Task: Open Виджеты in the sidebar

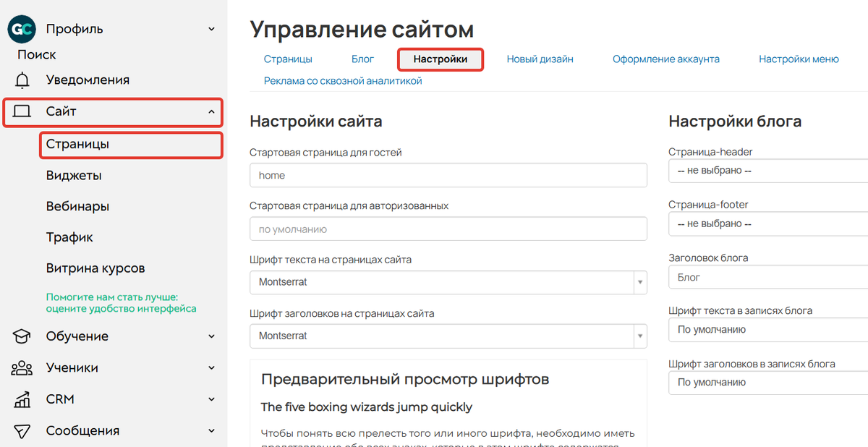Action: [74, 176]
